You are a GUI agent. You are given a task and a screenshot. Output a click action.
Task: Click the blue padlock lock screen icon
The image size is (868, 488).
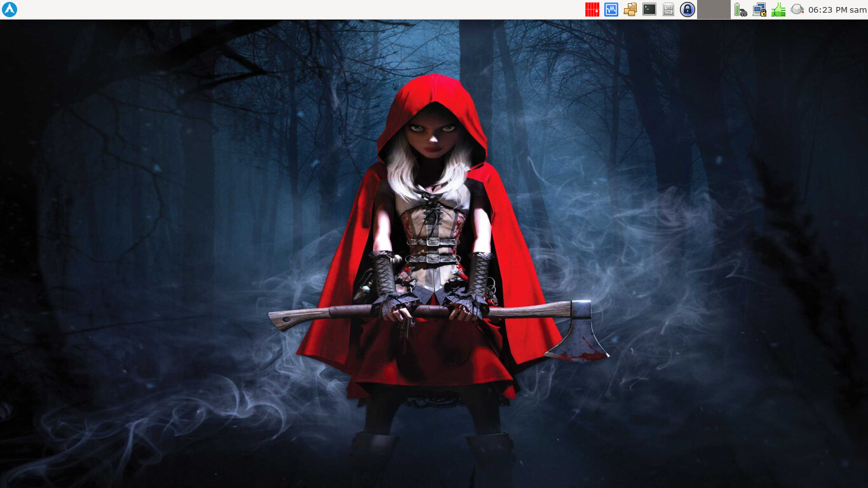coord(688,10)
